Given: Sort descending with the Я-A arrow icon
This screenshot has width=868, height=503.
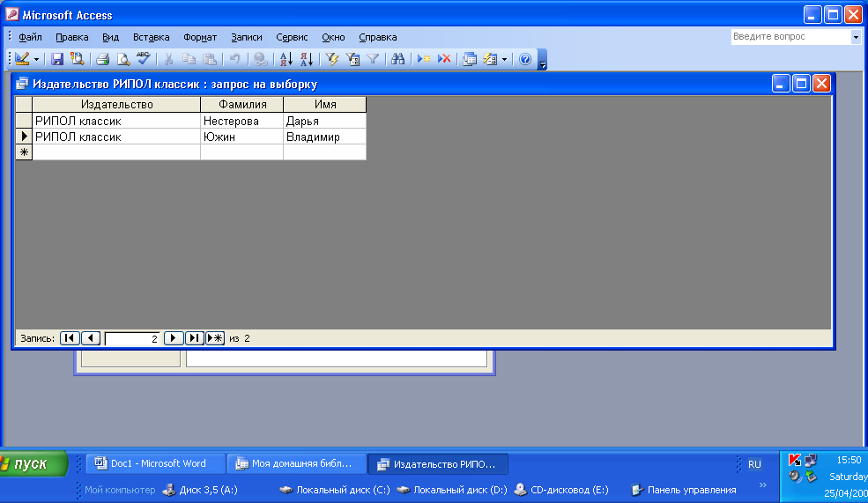Looking at the screenshot, I should 306,59.
